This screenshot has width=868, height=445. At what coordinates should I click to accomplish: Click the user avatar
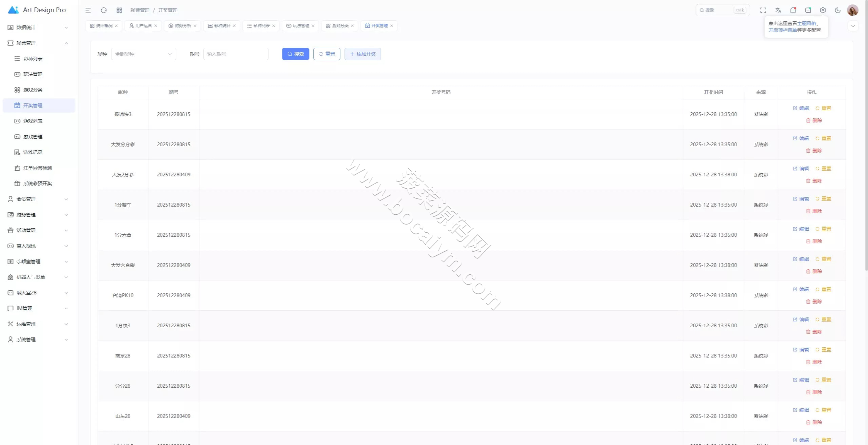pos(853,10)
